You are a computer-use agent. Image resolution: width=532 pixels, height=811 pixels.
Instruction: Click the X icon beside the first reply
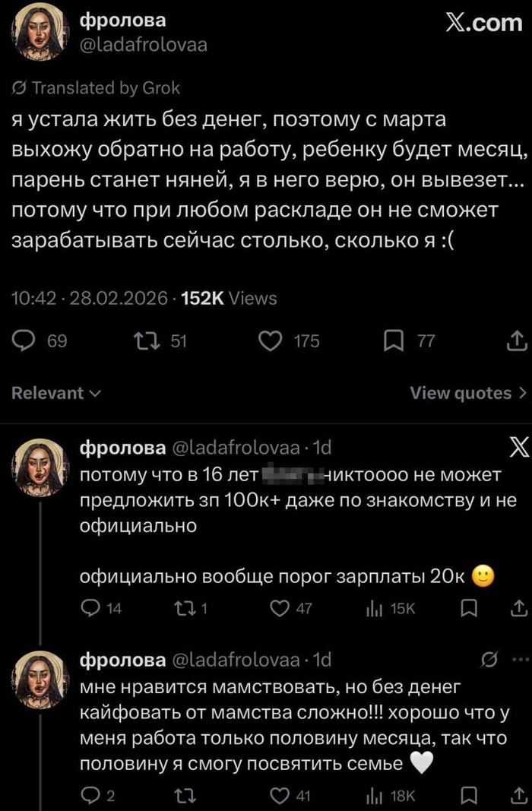click(x=514, y=449)
